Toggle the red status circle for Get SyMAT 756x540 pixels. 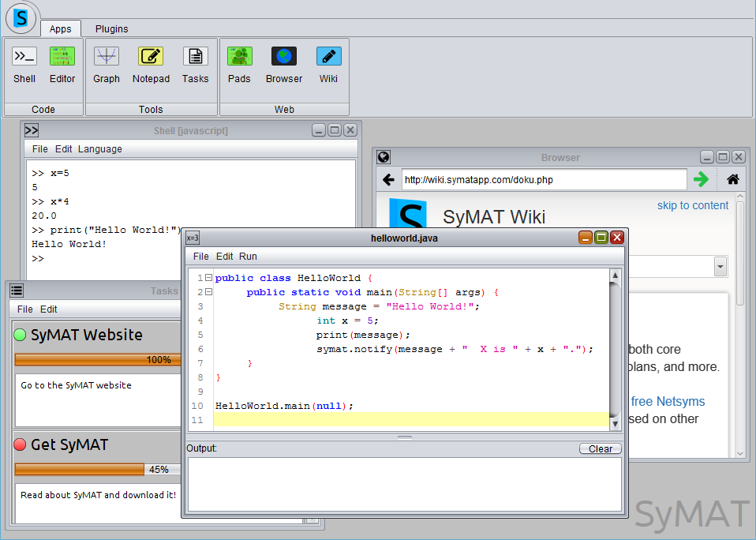(x=21, y=444)
